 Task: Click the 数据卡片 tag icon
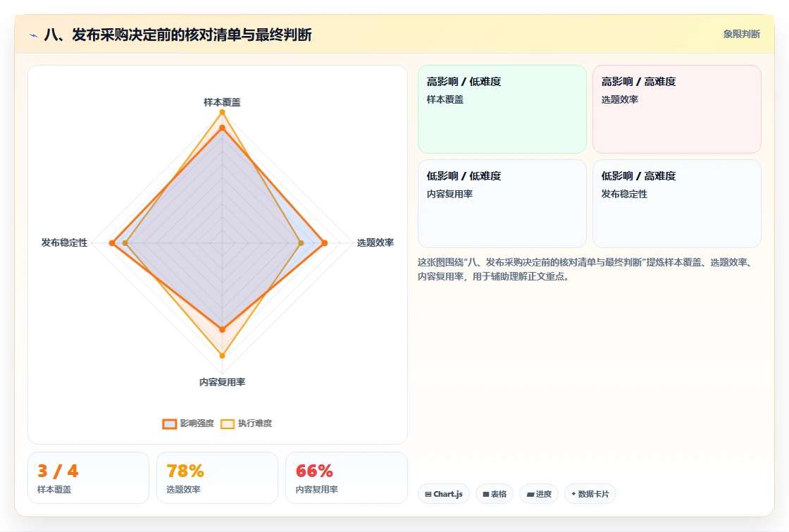coord(573,494)
